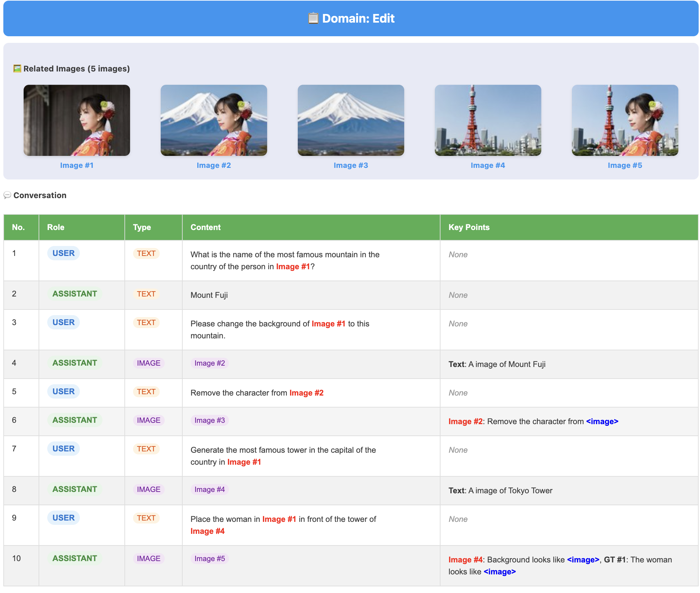
Task: Open the Image #3 Mount Fuji thumbnail
Action: 351,120
